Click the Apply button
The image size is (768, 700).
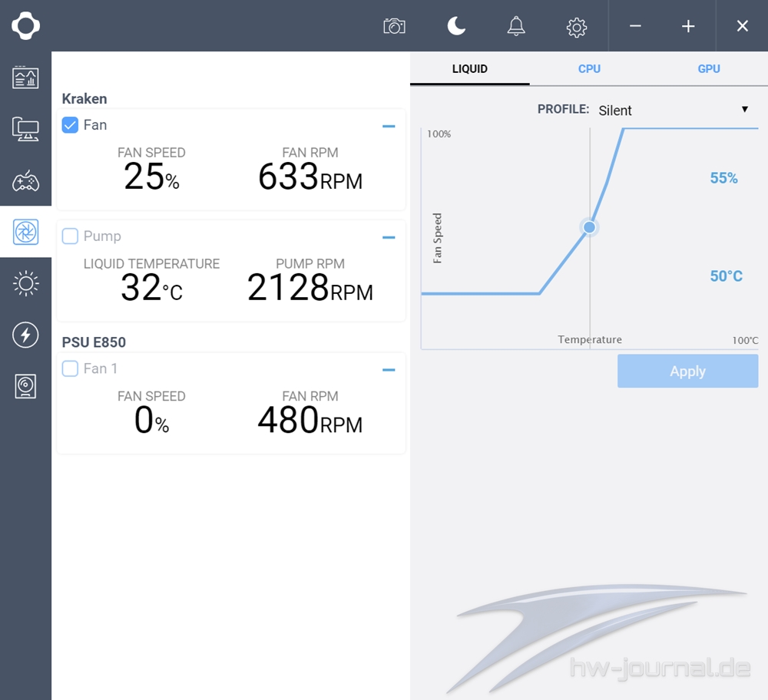pos(687,371)
